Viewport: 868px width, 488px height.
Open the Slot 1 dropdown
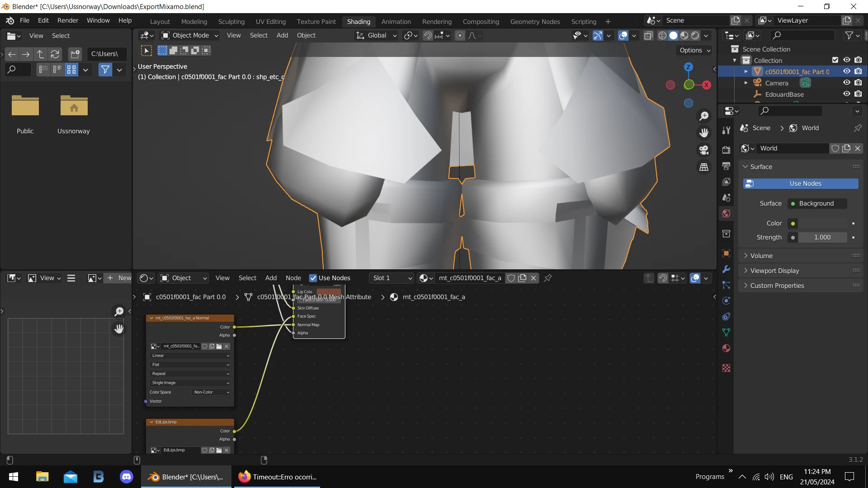392,278
